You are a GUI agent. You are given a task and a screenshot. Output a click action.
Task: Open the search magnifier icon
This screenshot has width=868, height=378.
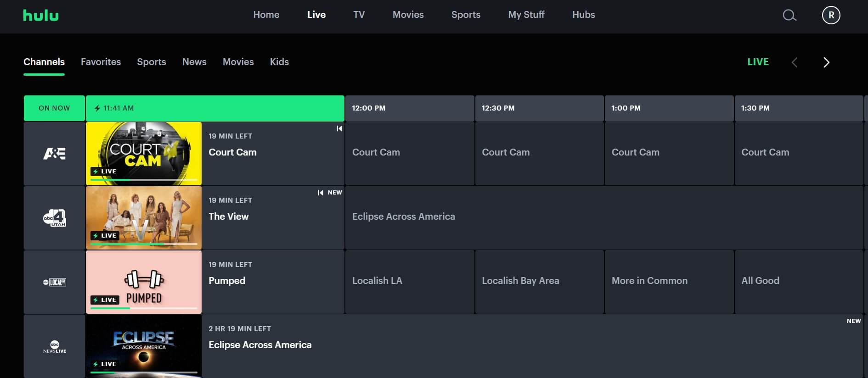click(x=789, y=15)
